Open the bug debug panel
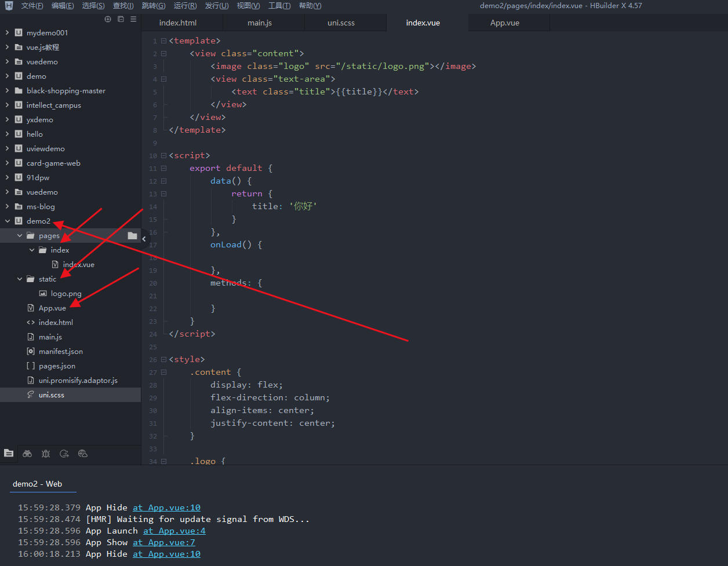Screen dimensions: 728x566 (x=46, y=454)
